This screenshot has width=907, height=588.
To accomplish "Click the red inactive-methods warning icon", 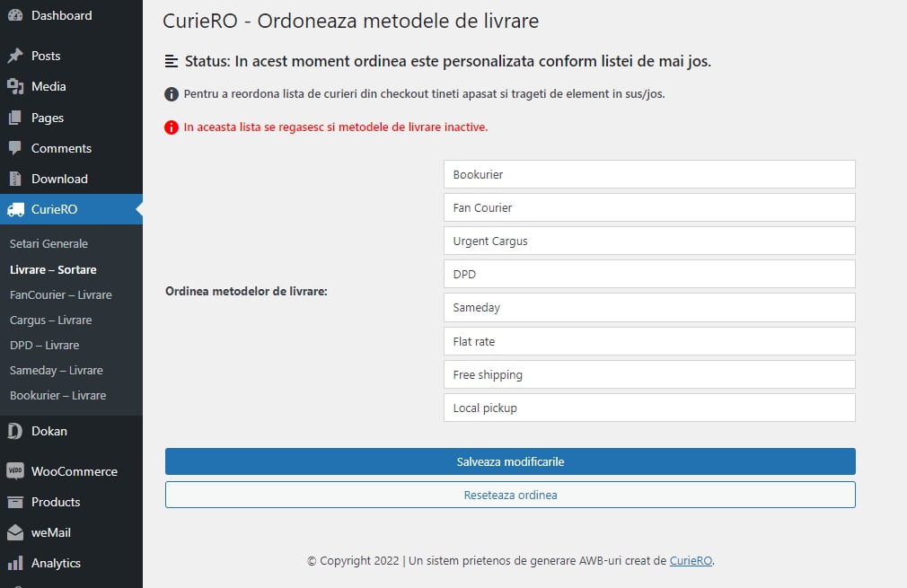I will [x=171, y=127].
